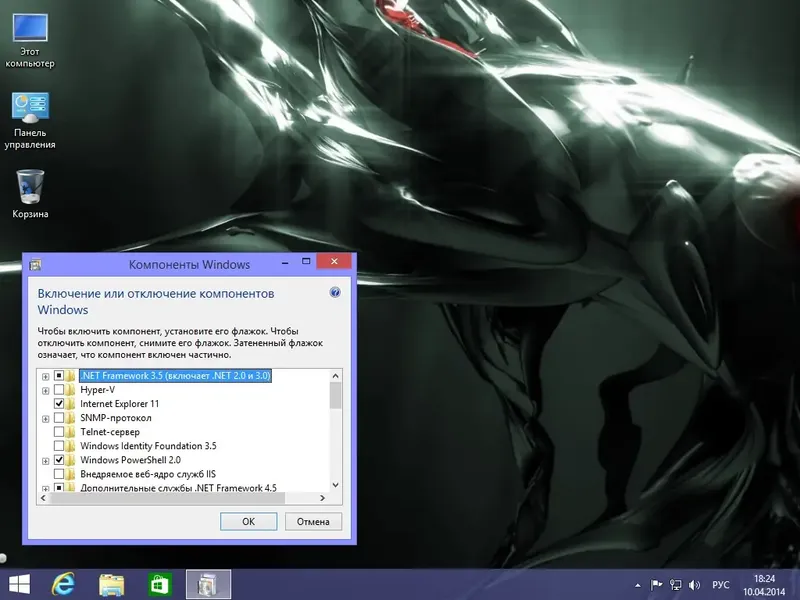Click the list scroll down arrow

click(x=336, y=485)
